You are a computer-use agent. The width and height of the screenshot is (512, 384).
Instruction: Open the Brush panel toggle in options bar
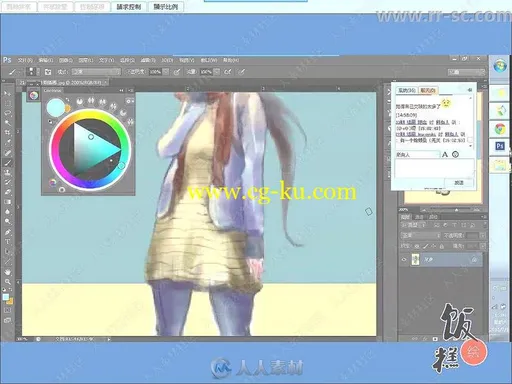[x=48, y=72]
